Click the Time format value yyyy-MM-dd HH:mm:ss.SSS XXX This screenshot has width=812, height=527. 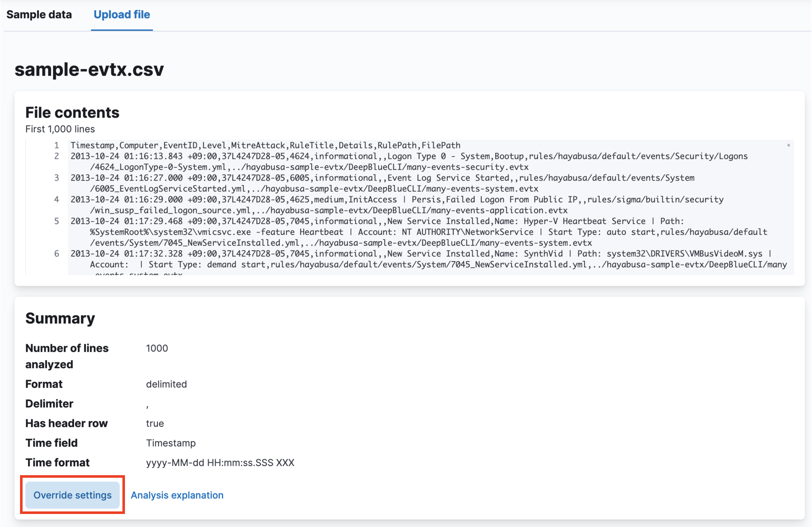(220, 462)
